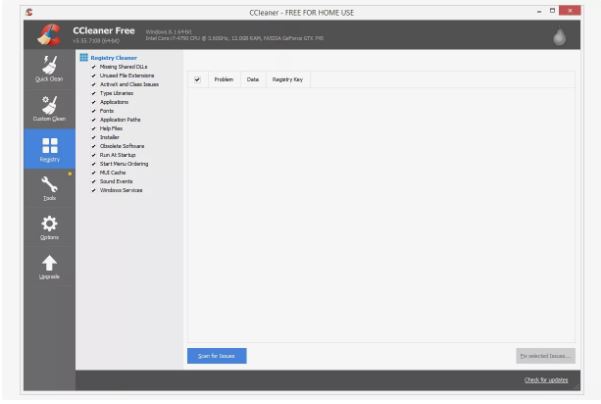
Task: Toggle the select-all checkbox in results header
Action: pos(197,79)
